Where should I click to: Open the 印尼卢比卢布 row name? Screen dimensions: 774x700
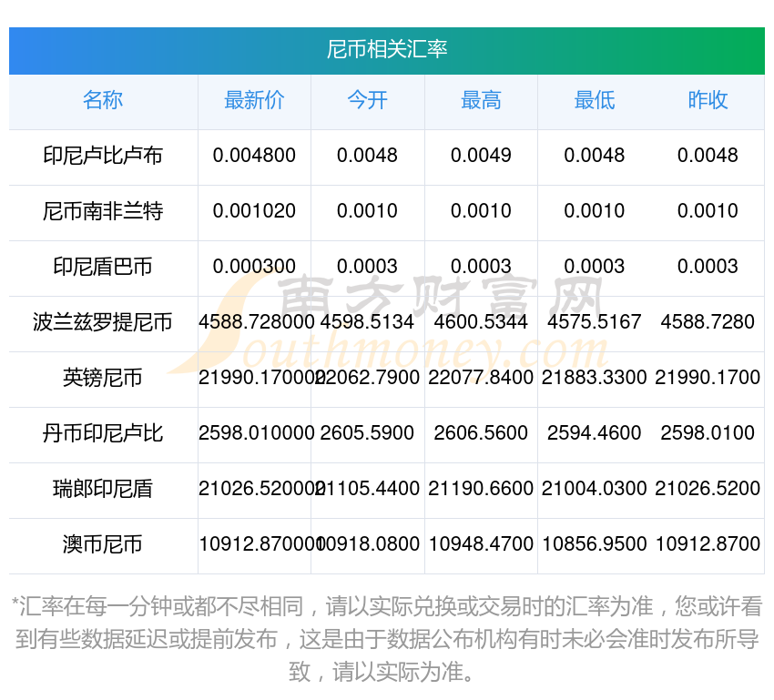pos(103,156)
